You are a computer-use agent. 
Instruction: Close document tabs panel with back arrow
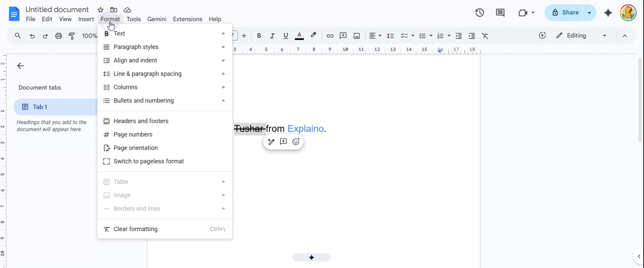point(21,66)
